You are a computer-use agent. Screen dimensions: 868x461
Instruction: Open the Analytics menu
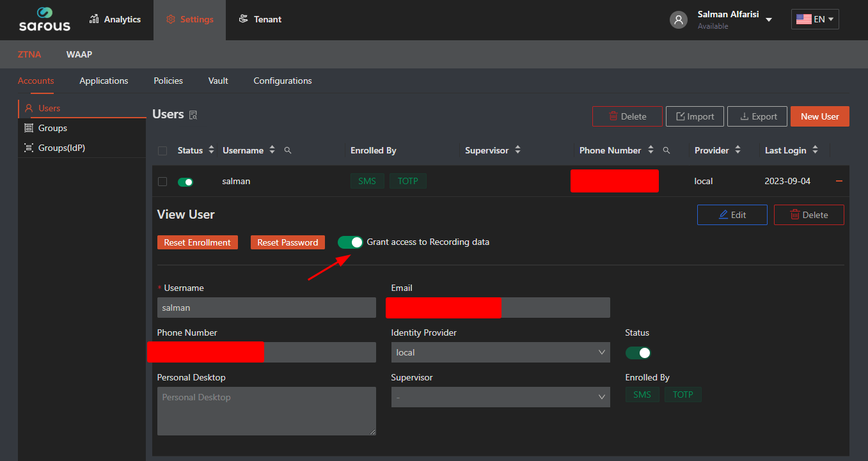coord(115,19)
